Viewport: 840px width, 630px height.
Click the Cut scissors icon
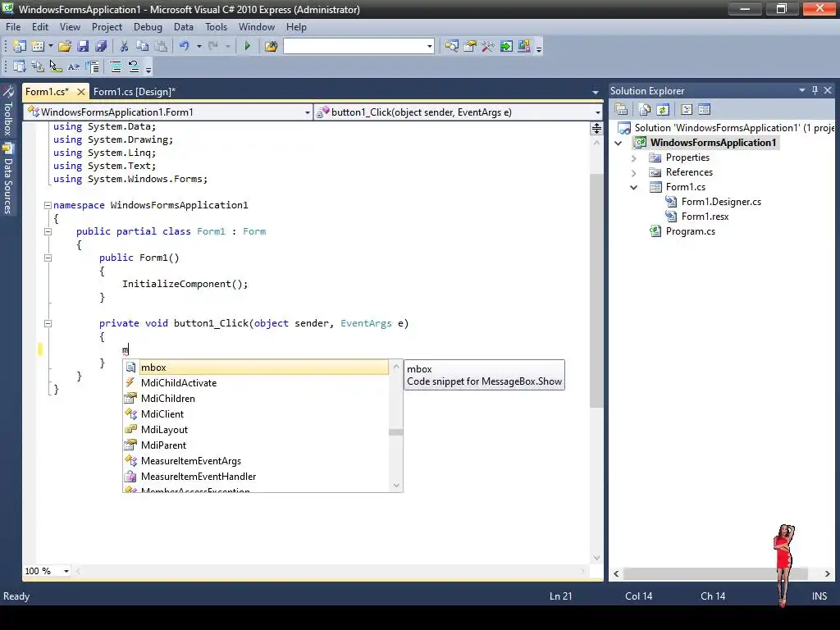pyautogui.click(x=125, y=46)
